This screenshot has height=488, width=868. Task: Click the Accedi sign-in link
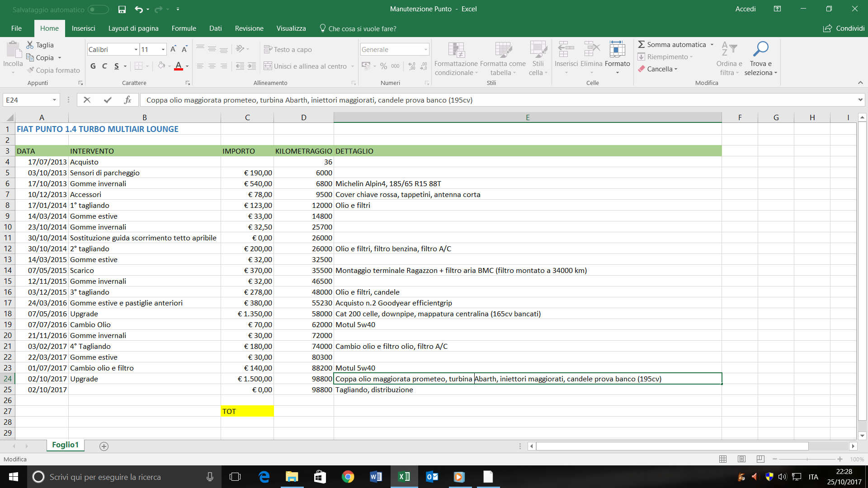point(745,9)
